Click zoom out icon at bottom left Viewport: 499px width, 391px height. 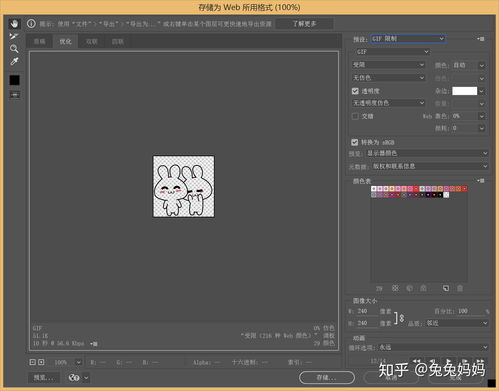tap(32, 362)
